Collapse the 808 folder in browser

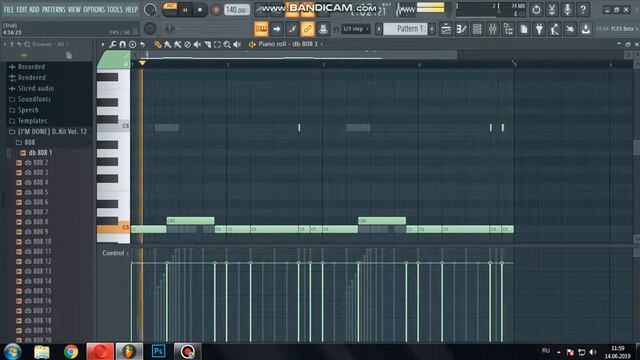pos(26,142)
